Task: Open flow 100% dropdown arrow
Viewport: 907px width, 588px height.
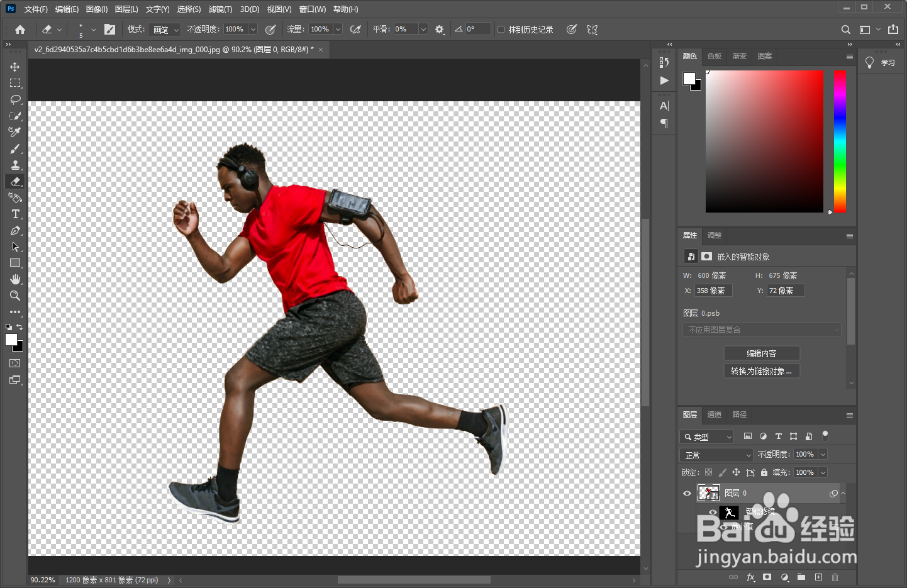Action: [x=338, y=30]
